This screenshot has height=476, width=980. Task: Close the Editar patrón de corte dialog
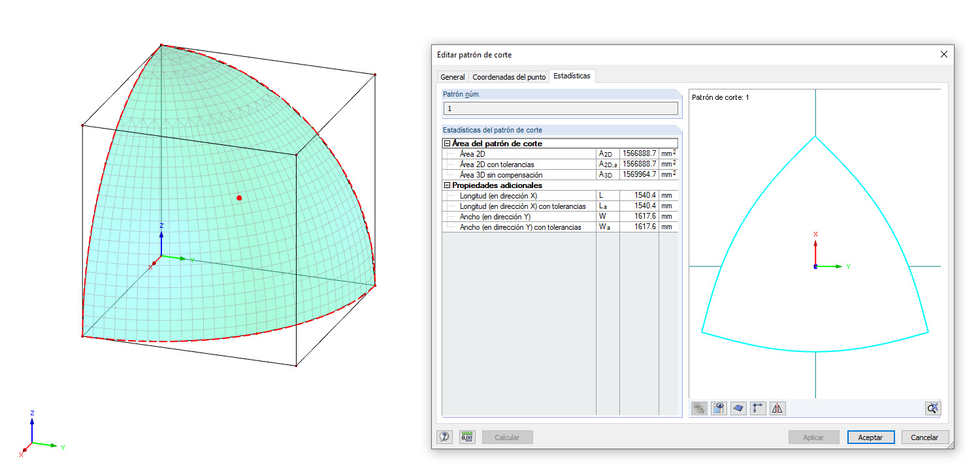point(943,55)
